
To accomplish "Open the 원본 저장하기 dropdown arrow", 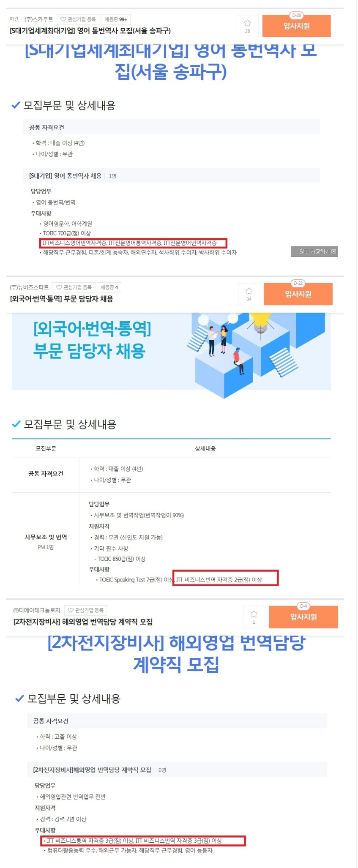I will coord(334,252).
